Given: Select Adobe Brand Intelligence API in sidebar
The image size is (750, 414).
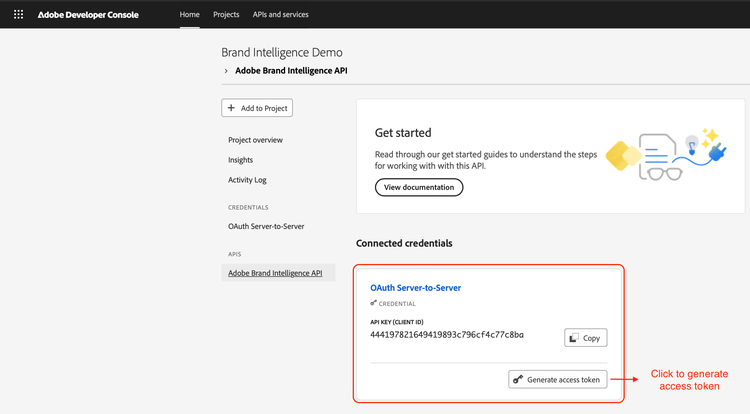Looking at the screenshot, I should [278, 273].
